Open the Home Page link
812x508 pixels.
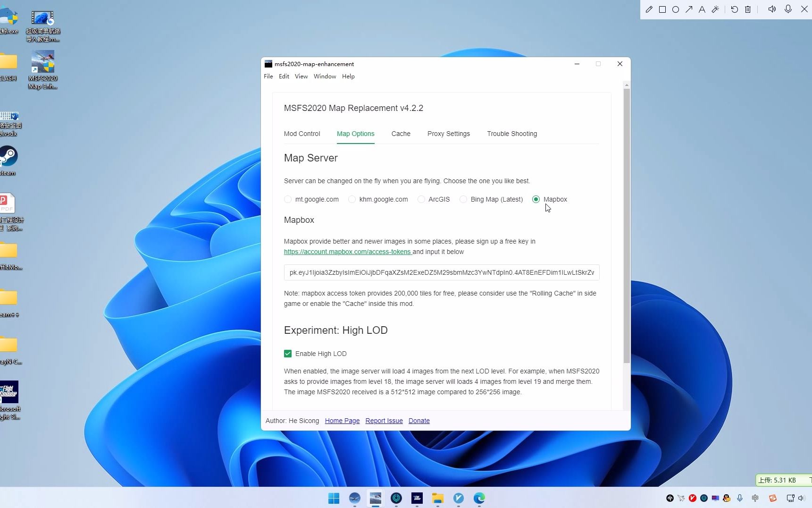click(x=342, y=421)
